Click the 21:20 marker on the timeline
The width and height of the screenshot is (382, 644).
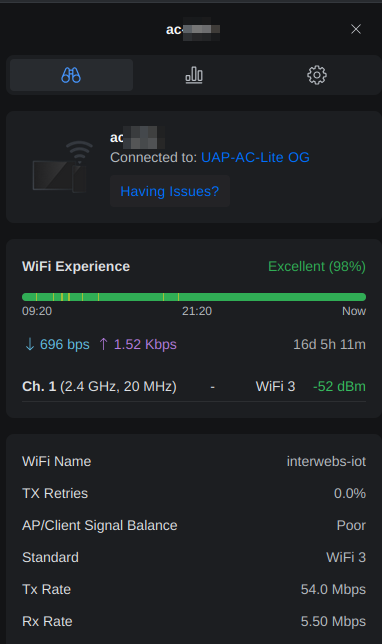tap(197, 311)
